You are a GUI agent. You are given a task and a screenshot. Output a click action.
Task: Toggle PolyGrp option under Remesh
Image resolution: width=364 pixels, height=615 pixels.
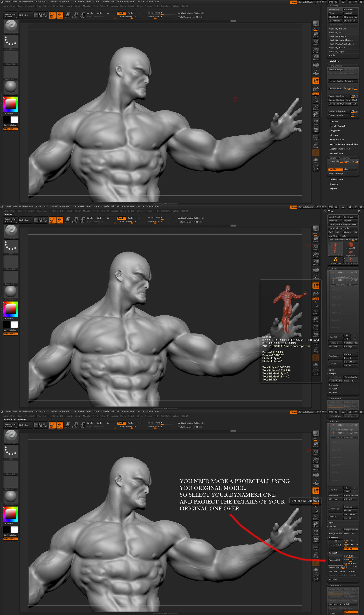(x=350, y=549)
